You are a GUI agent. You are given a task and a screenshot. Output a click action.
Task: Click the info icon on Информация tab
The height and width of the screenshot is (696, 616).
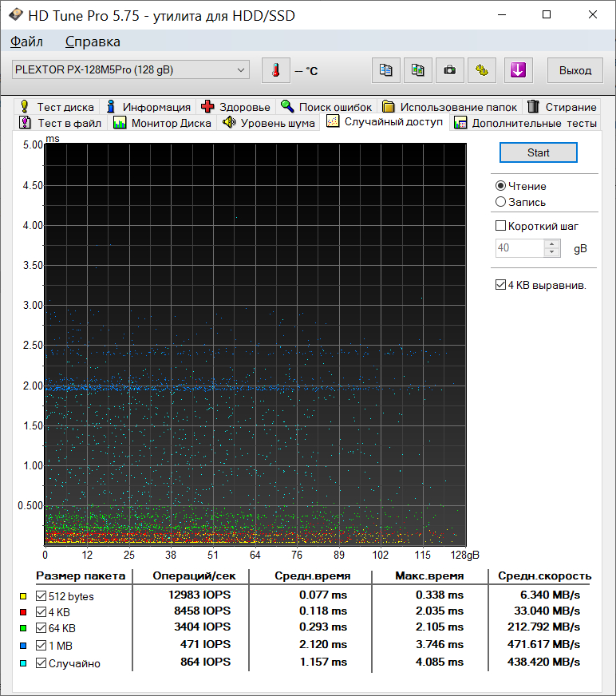click(111, 106)
